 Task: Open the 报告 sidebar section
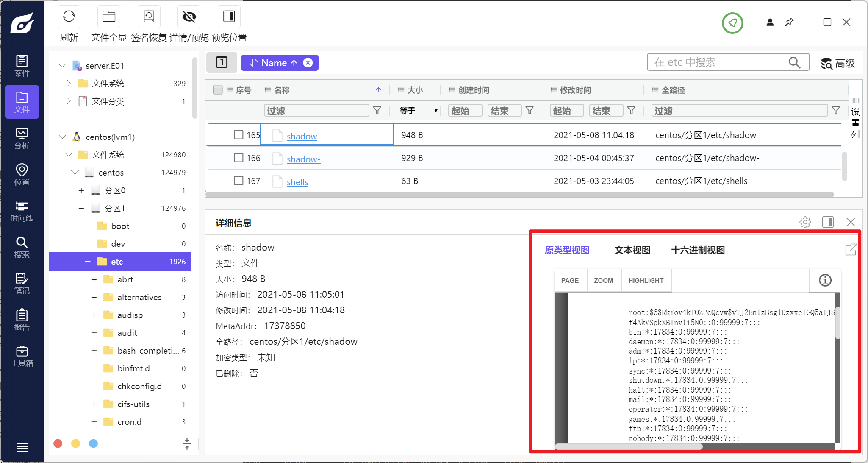pos(22,320)
